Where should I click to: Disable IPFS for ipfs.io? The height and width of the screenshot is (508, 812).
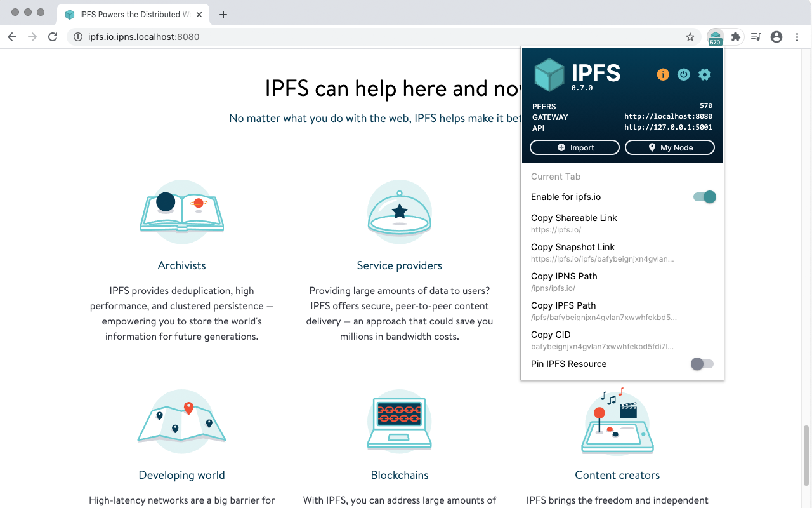coord(704,197)
